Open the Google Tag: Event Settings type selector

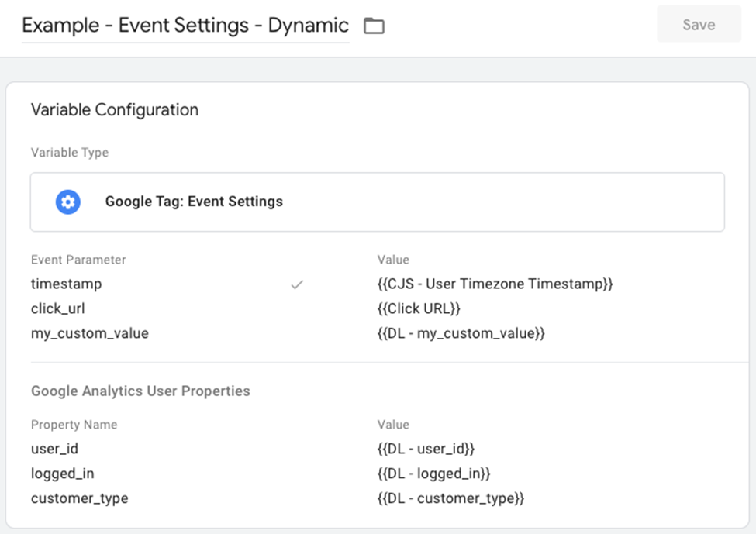[x=377, y=202]
